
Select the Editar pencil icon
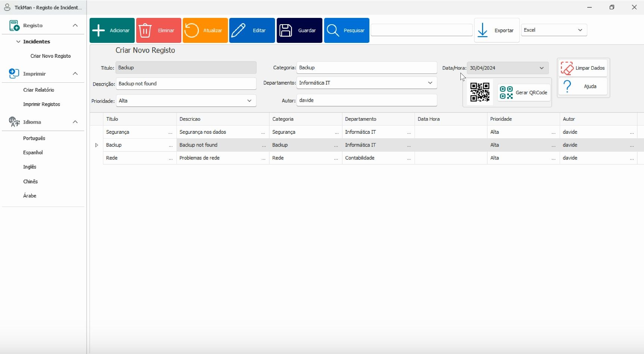(x=238, y=31)
